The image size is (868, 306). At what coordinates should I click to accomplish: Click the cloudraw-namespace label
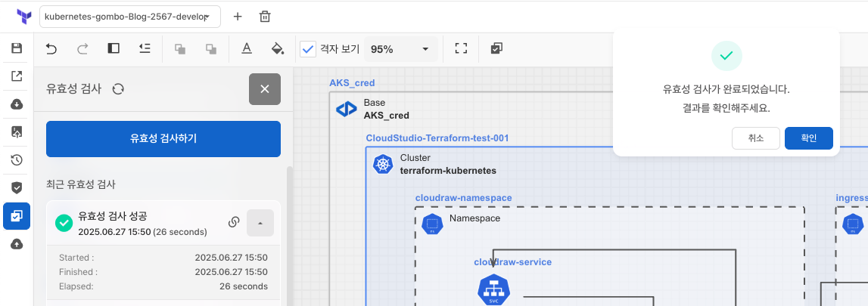[x=463, y=198]
